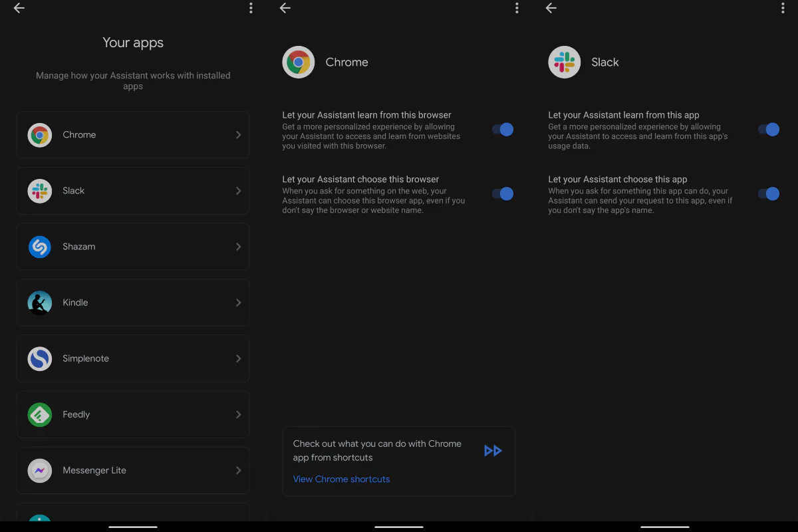Expand the Chrome row chevron
Image resolution: width=798 pixels, height=532 pixels.
coord(238,135)
